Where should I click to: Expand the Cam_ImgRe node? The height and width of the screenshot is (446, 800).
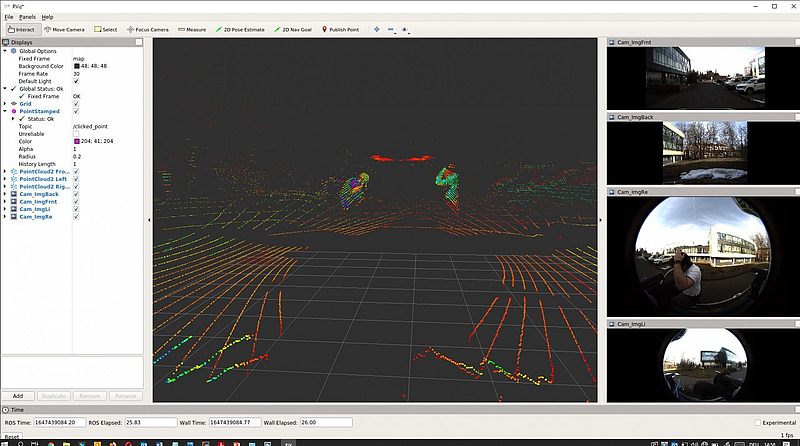click(5, 217)
